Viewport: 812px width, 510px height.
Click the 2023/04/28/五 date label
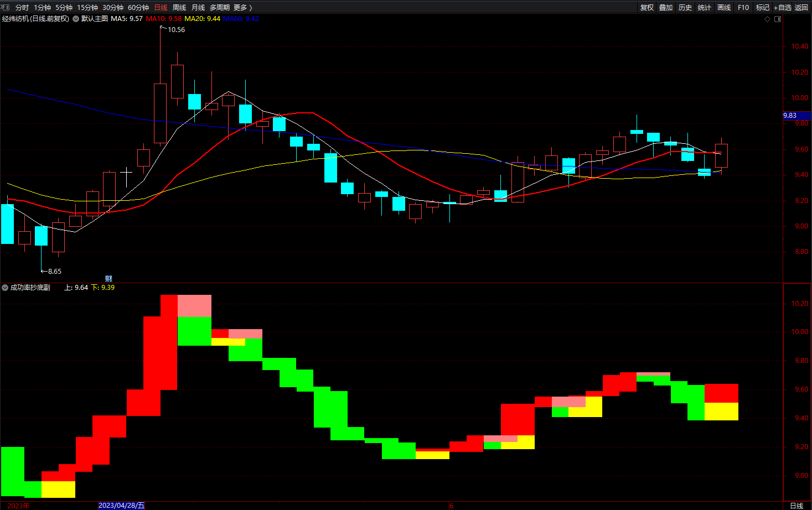point(122,506)
